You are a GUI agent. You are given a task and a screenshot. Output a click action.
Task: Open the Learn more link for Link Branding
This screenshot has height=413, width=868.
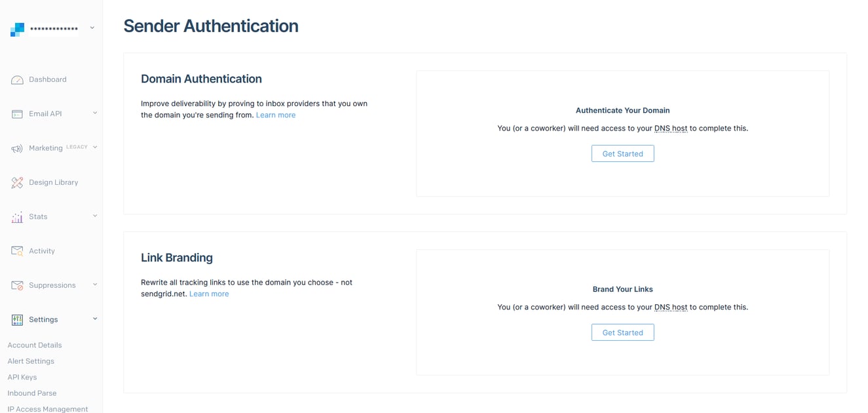tap(208, 294)
